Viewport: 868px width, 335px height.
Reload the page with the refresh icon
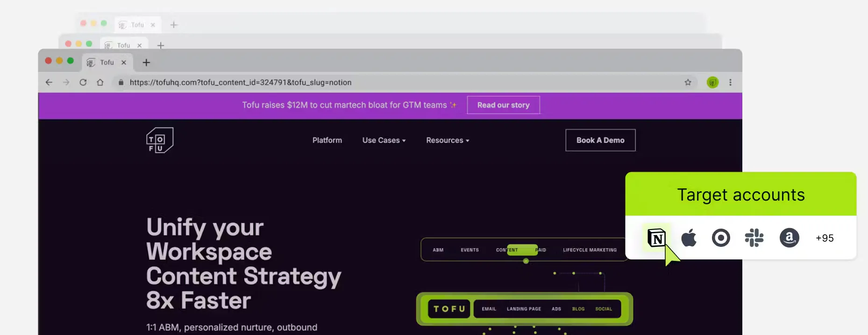(x=83, y=82)
